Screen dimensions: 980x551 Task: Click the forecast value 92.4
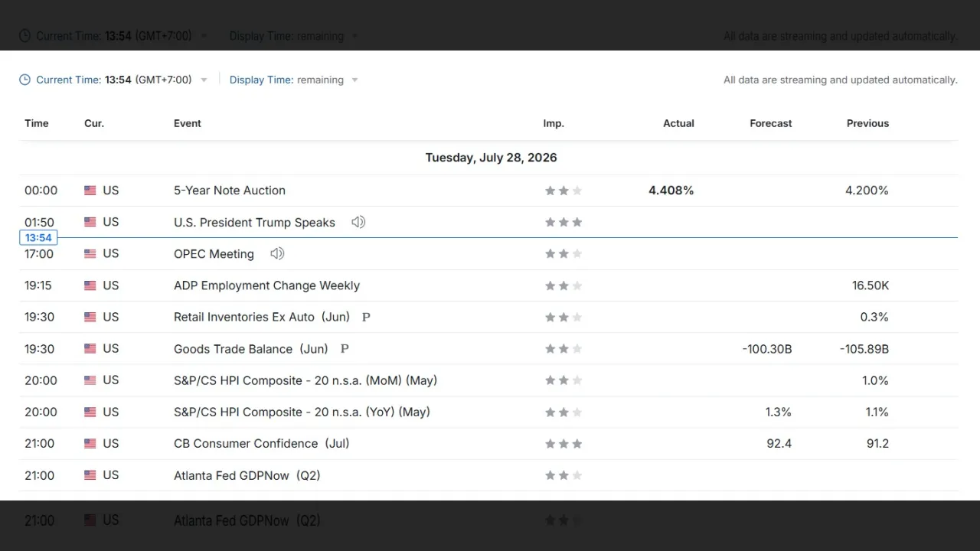pos(779,444)
